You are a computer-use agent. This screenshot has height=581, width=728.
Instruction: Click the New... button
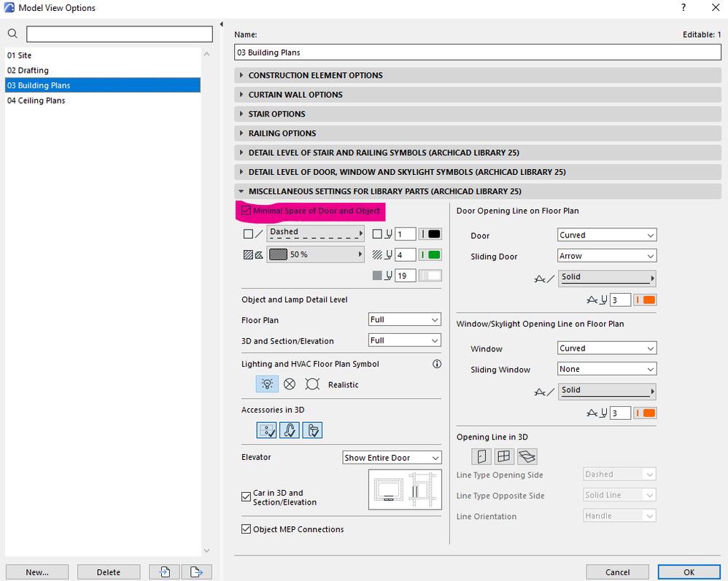pyautogui.click(x=37, y=572)
